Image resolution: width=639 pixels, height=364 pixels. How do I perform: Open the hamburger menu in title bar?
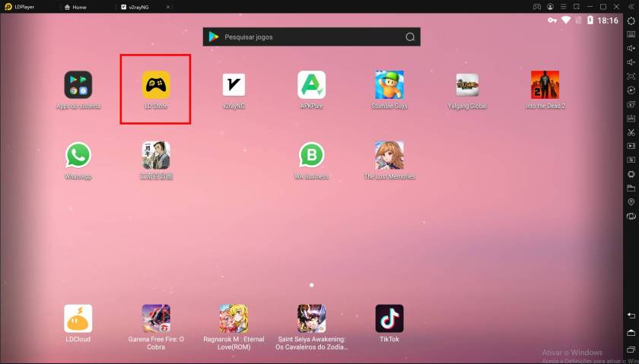click(x=563, y=7)
